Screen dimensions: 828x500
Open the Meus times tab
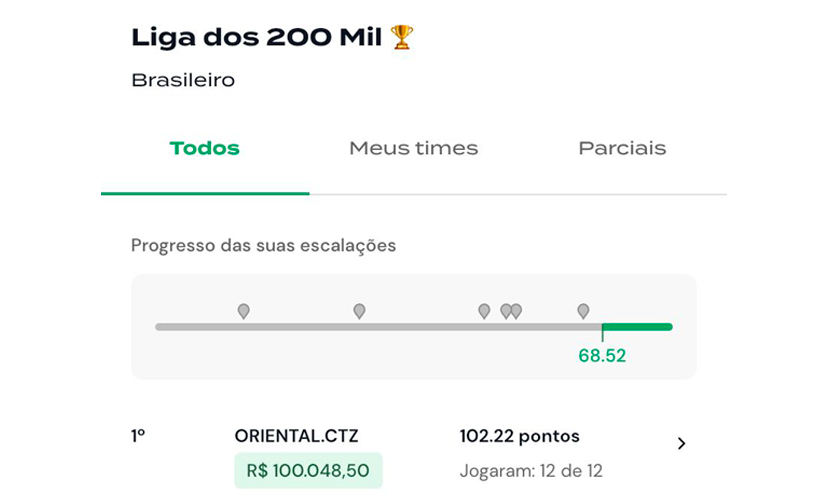coord(413,148)
